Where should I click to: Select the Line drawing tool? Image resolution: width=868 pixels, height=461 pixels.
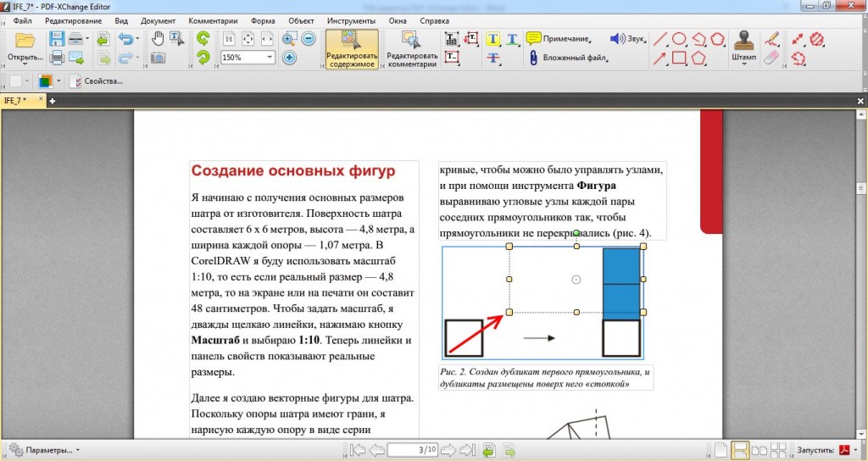coord(659,39)
